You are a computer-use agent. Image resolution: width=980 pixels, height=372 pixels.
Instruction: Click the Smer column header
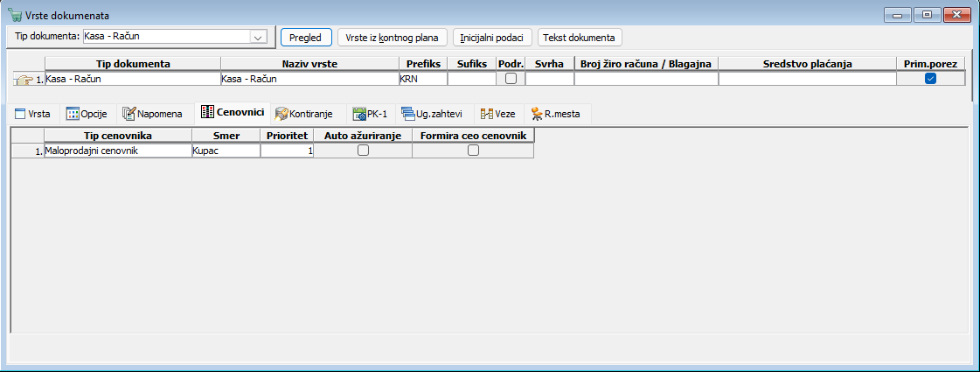pos(226,135)
